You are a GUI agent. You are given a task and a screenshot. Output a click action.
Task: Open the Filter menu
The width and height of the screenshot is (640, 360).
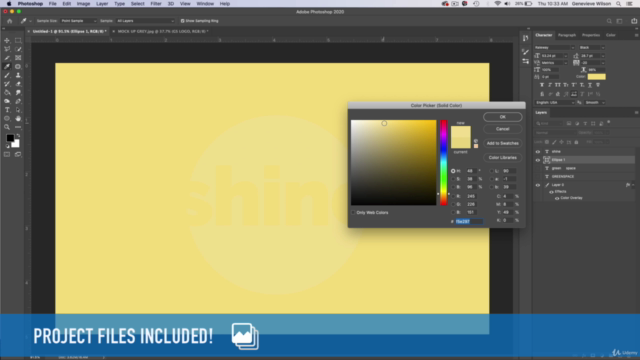pos(156,4)
